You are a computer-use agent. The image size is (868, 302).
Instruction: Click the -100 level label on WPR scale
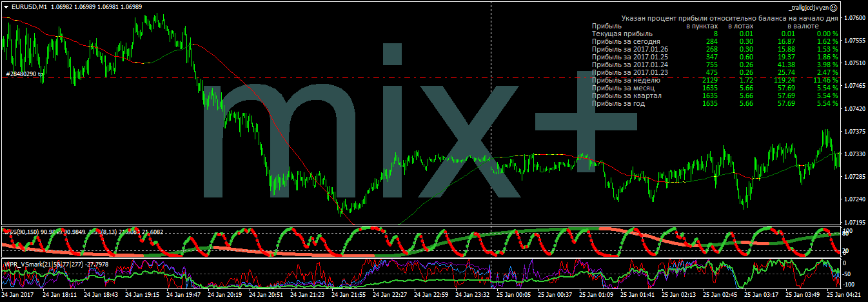(x=849, y=284)
